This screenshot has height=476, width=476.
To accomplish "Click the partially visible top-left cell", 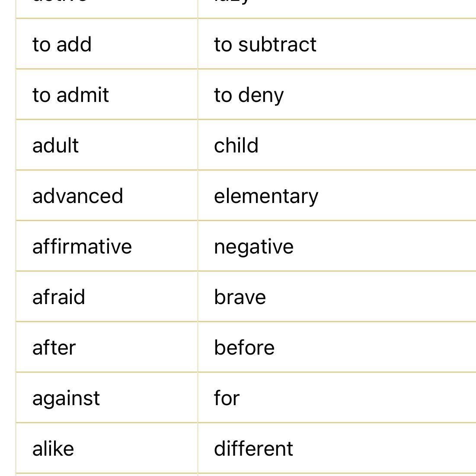I will [106, 8].
